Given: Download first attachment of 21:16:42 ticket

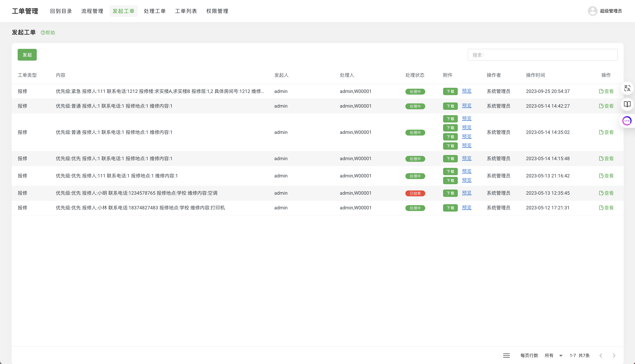Looking at the screenshot, I should 450,172.
